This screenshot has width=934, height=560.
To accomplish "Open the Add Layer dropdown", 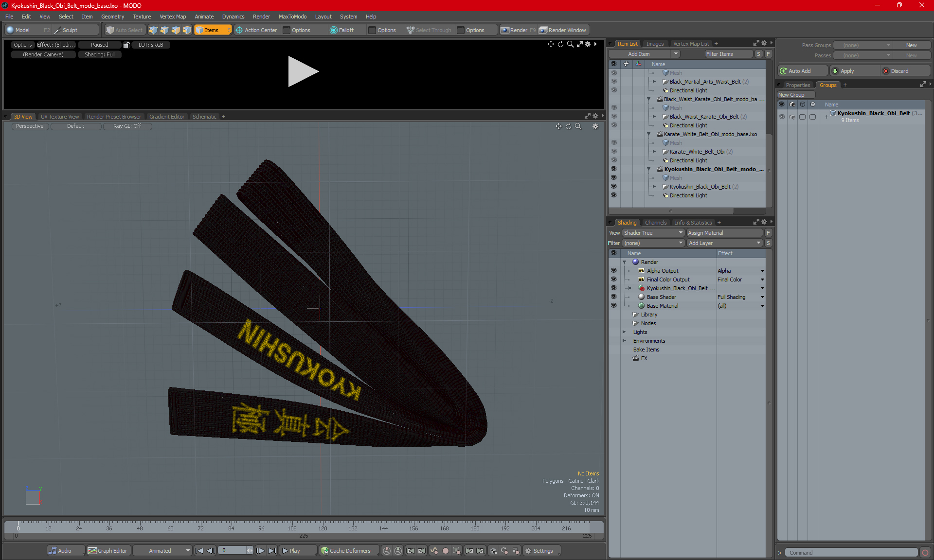I will pyautogui.click(x=724, y=243).
